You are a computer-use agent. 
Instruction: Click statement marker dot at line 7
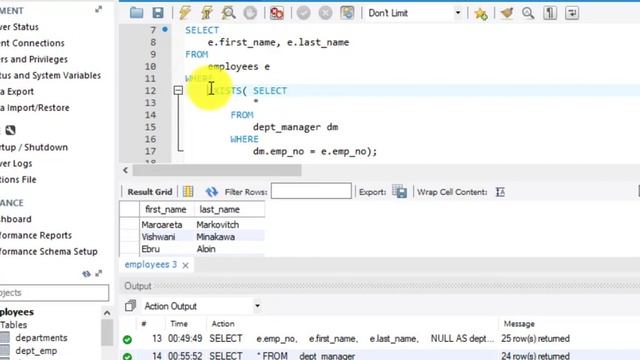165,29
